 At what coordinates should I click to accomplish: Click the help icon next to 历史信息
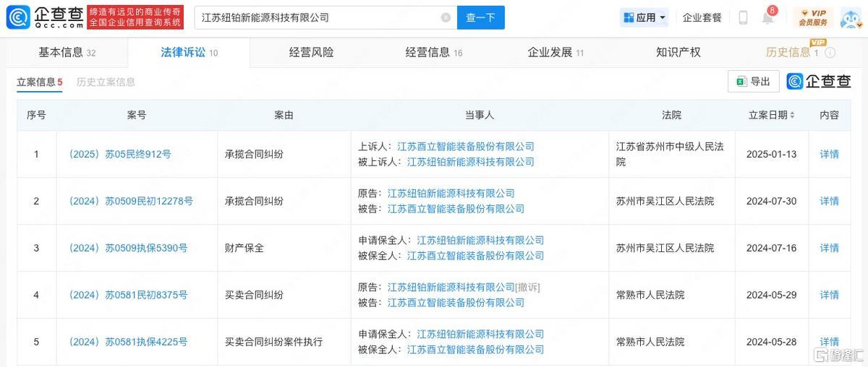pos(830,53)
